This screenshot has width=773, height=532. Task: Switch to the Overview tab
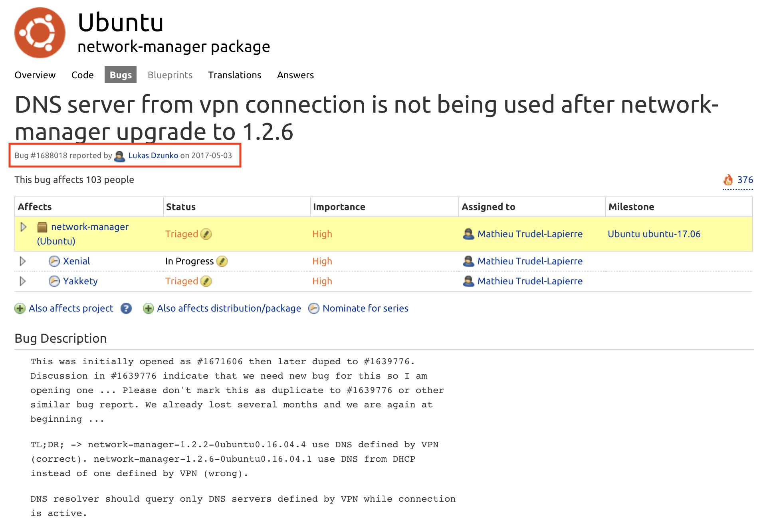click(x=35, y=75)
